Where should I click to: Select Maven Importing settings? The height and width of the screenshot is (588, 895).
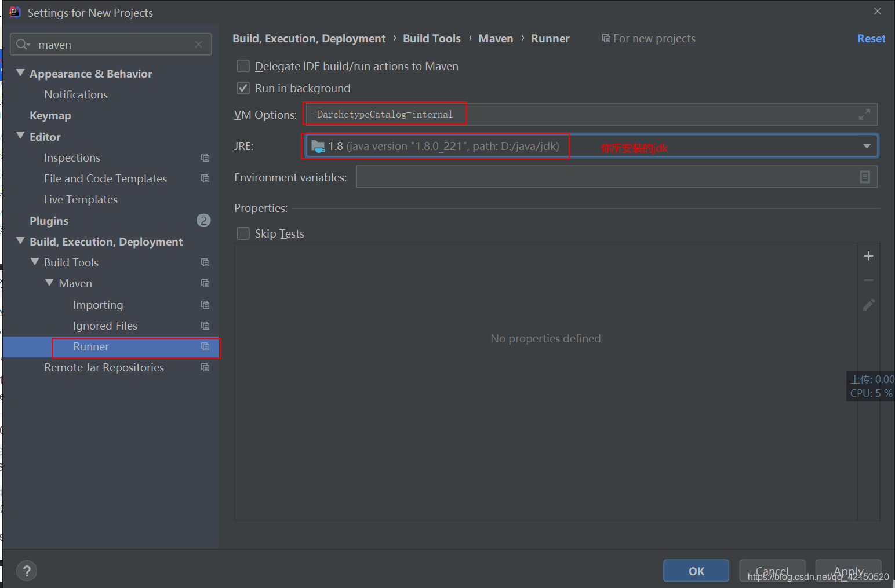(98, 305)
